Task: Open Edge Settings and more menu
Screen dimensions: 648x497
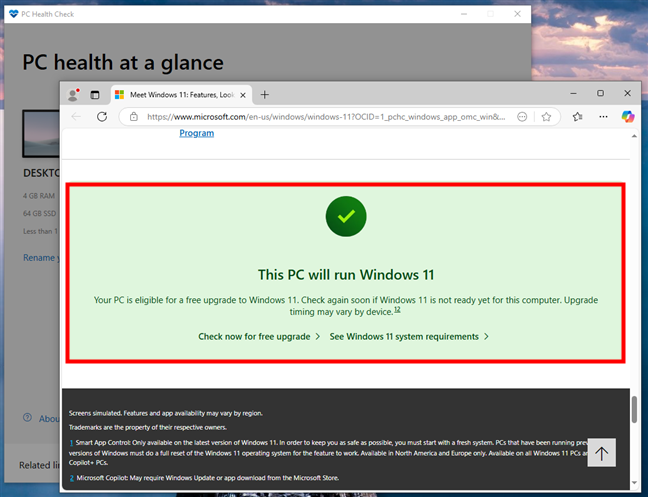Action: click(x=603, y=117)
